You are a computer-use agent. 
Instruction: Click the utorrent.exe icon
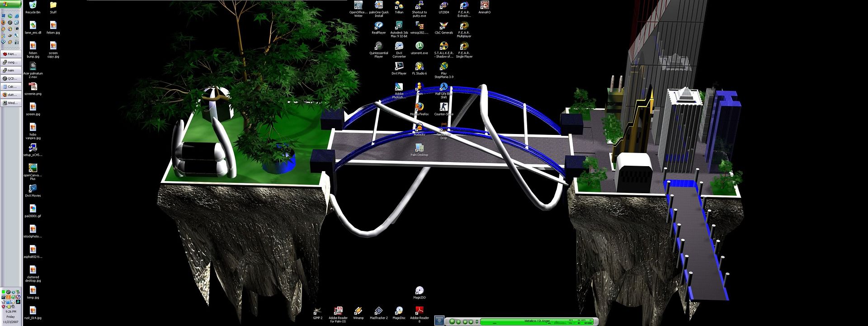pos(419,46)
